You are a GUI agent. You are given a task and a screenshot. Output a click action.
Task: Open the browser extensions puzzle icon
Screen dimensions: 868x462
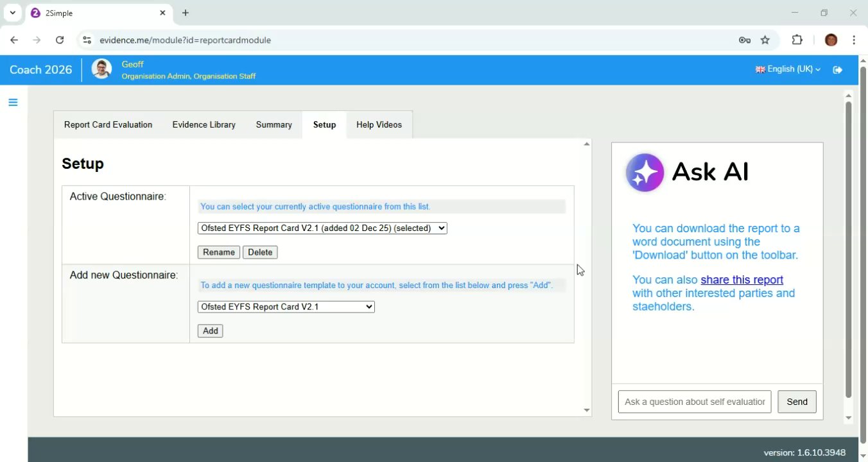click(797, 40)
